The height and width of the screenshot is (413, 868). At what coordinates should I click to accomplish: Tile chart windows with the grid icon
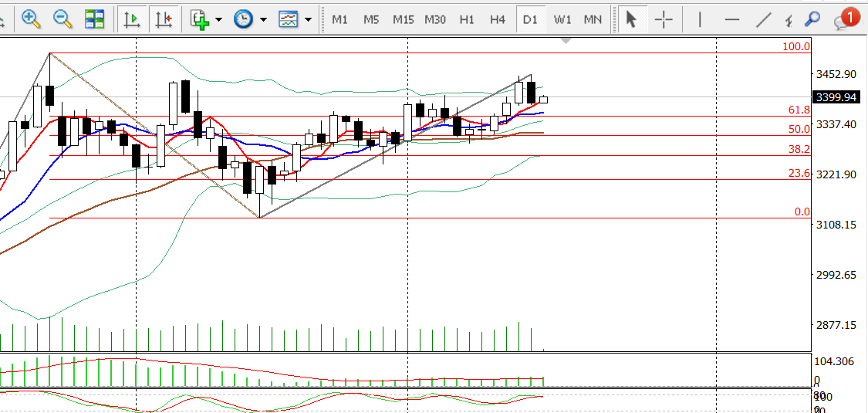pos(95,19)
